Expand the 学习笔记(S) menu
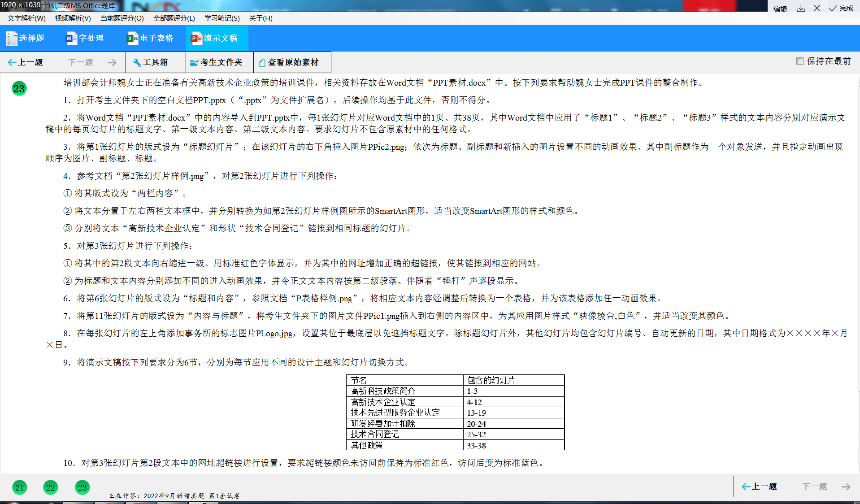 [x=222, y=18]
